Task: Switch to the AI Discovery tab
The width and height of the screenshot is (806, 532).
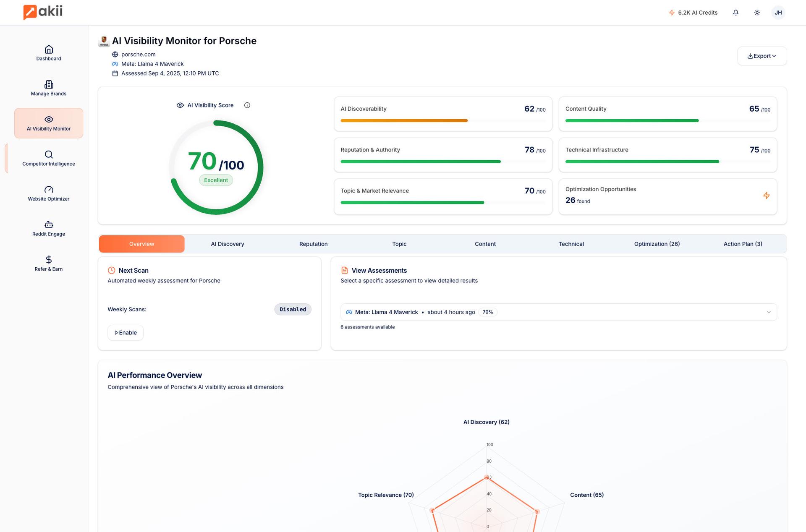Action: [x=227, y=244]
